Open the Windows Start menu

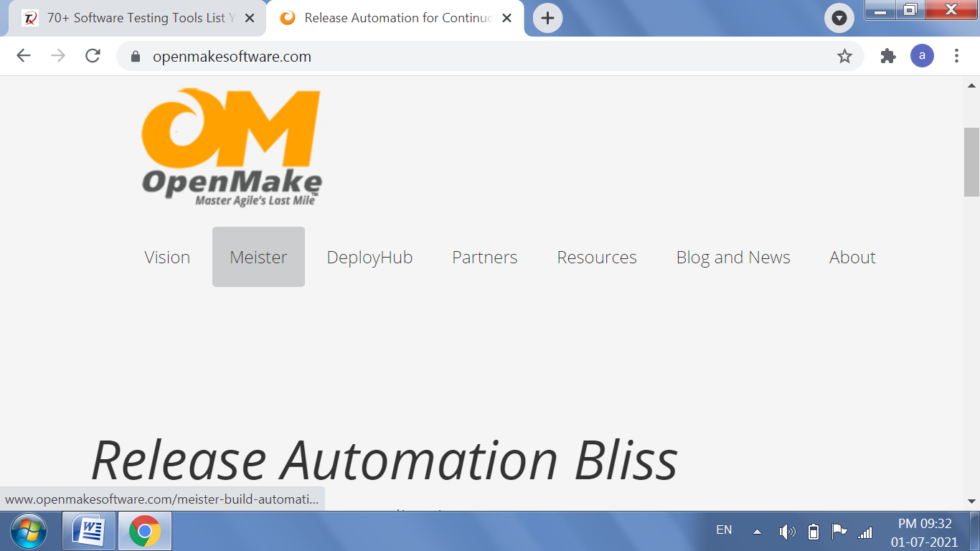pos(29,531)
